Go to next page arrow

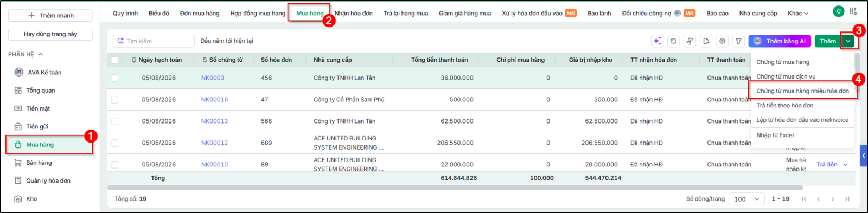(x=833, y=199)
